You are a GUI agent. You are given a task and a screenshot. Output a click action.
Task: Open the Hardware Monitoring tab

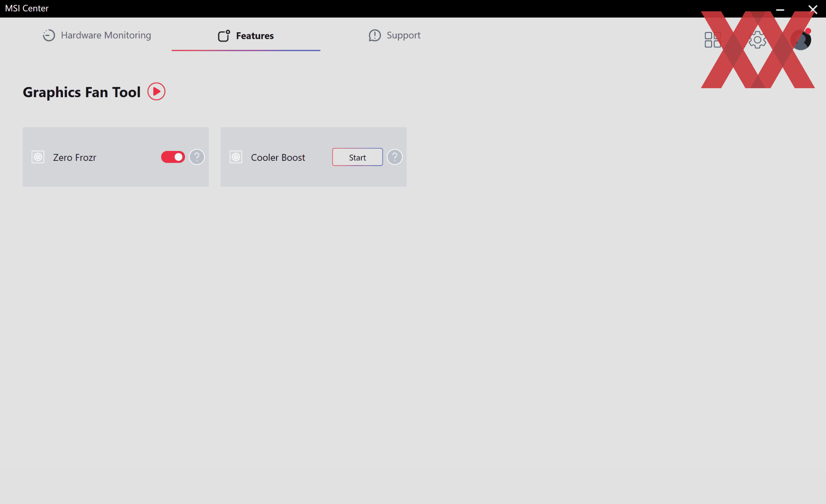[97, 35]
